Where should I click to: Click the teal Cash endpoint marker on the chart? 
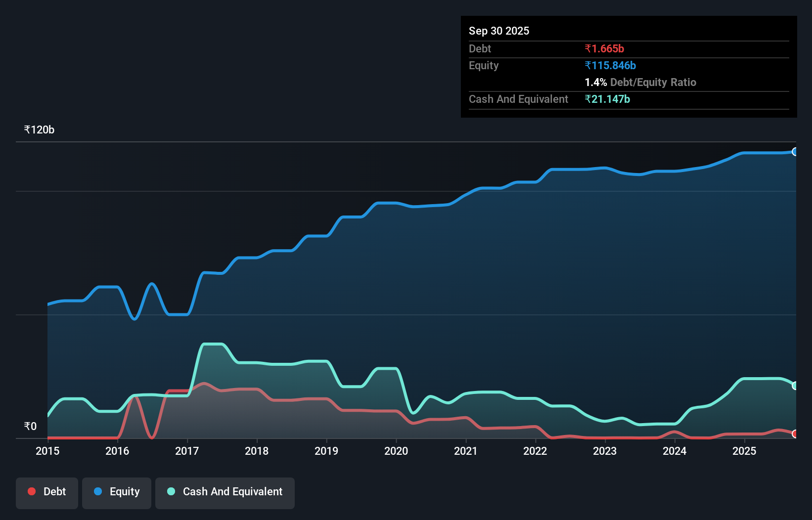(x=795, y=386)
